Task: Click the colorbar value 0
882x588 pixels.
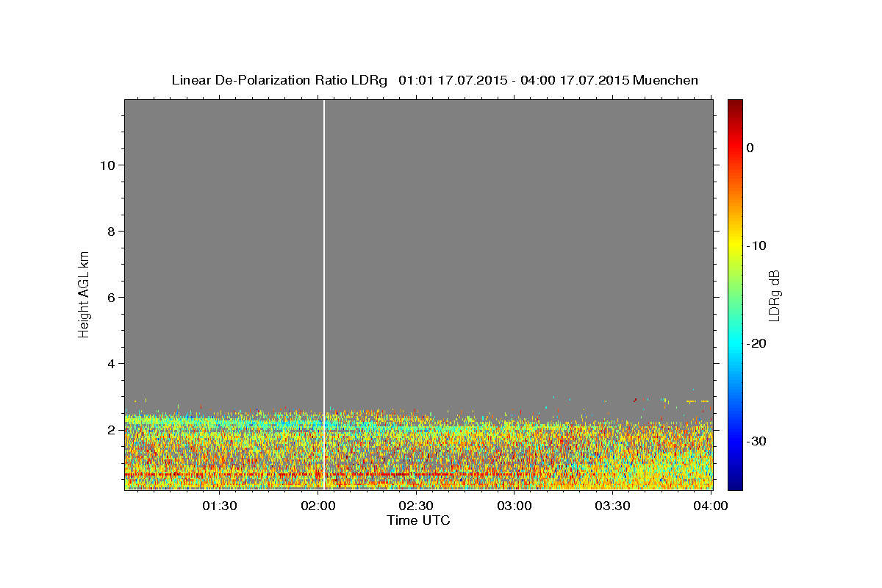Action: 750,148
